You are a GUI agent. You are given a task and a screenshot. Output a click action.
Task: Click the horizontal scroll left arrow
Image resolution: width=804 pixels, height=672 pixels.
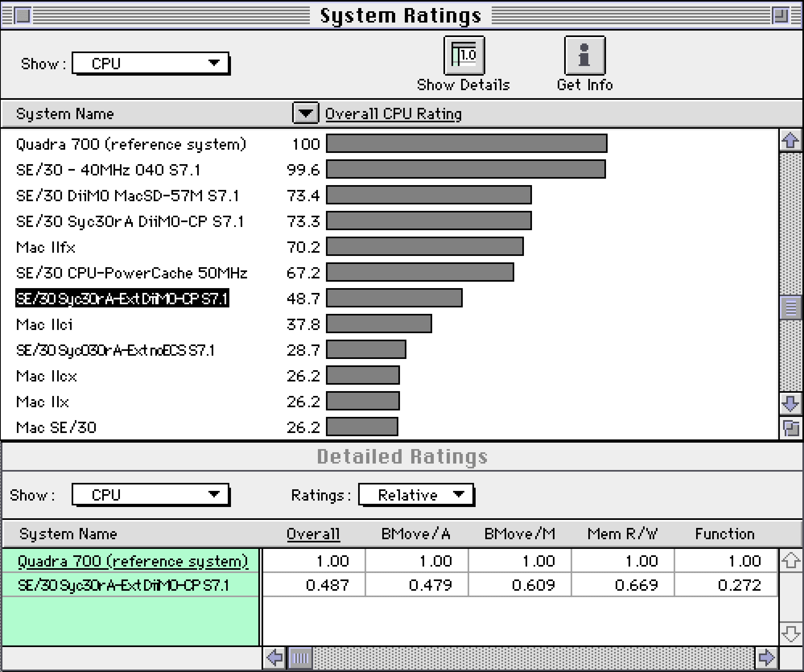[x=275, y=658]
